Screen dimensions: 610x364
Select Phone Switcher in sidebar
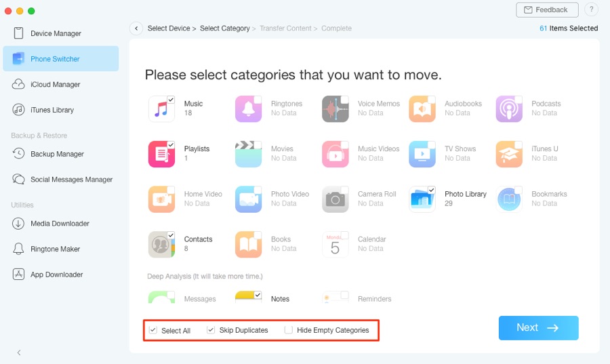click(x=61, y=59)
